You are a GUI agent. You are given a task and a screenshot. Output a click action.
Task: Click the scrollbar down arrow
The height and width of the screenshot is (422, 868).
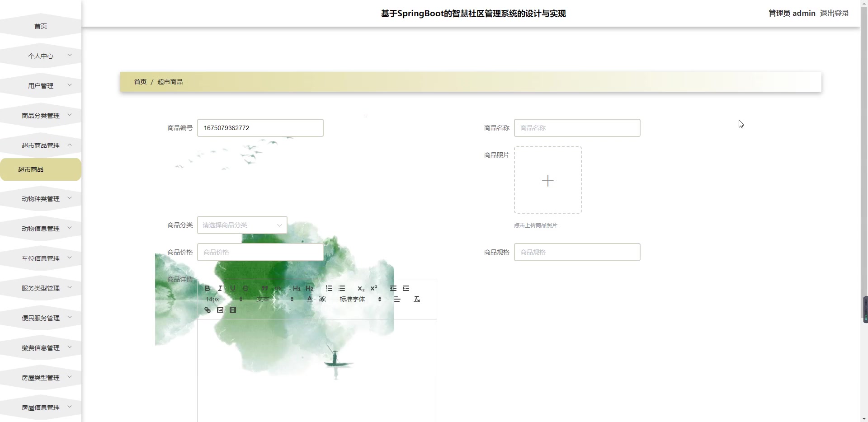pyautogui.click(x=864, y=418)
